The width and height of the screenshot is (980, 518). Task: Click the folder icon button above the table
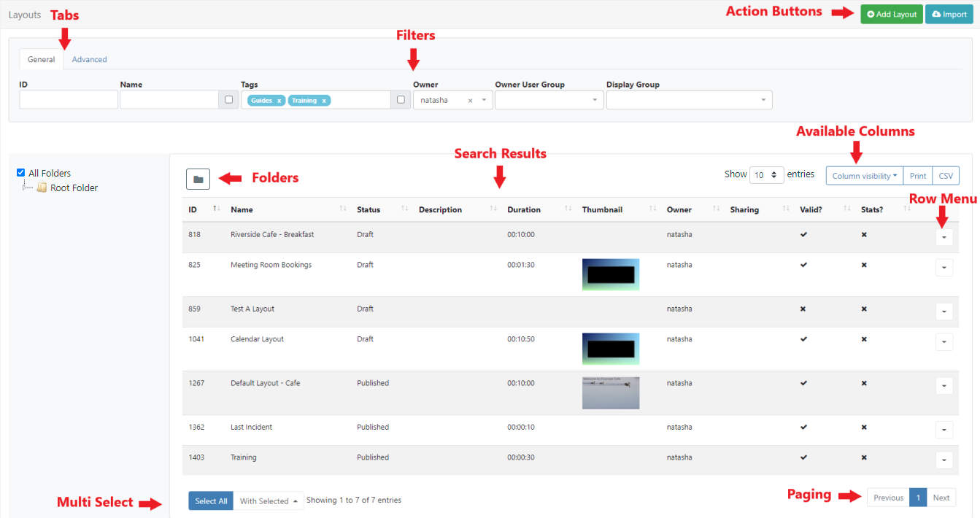(198, 179)
